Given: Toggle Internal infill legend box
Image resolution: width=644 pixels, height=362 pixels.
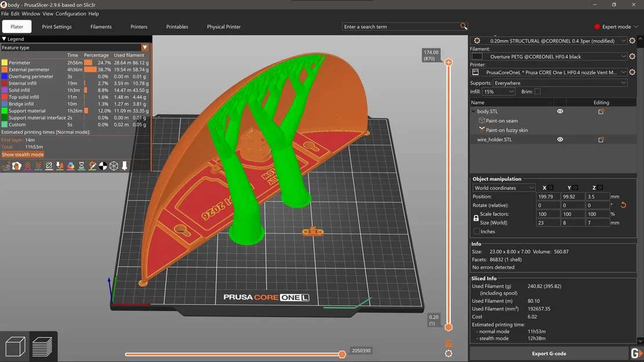Looking at the screenshot, I should click(5, 83).
